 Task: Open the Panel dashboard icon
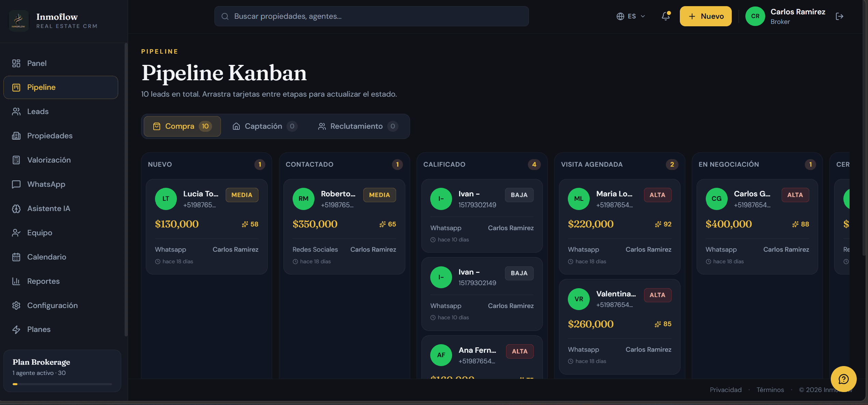tap(16, 63)
